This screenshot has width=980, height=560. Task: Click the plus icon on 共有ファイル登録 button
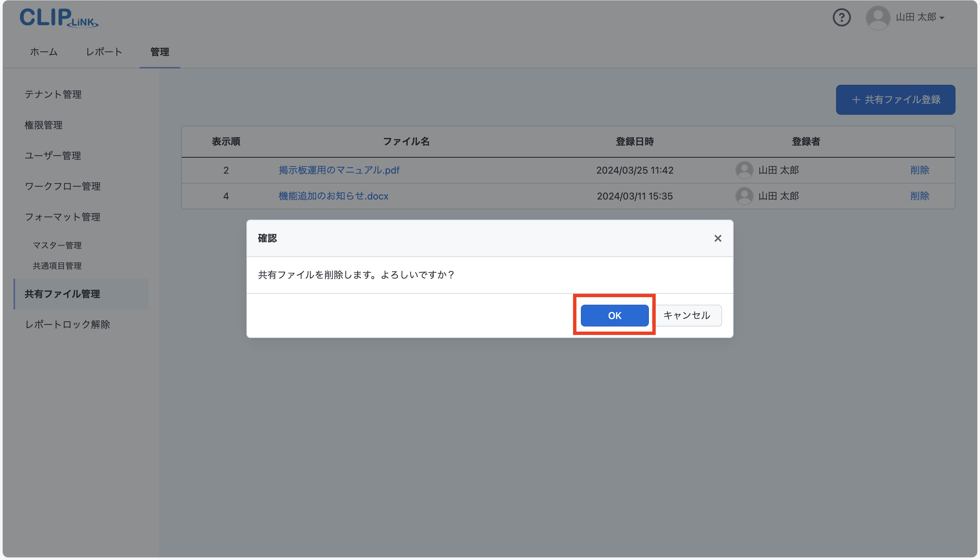[856, 100]
